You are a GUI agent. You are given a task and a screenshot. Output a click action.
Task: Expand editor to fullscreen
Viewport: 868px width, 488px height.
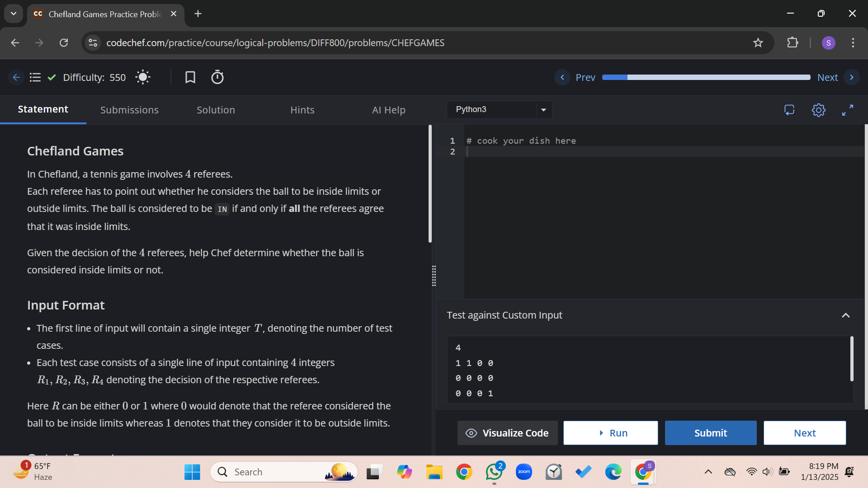[848, 110]
